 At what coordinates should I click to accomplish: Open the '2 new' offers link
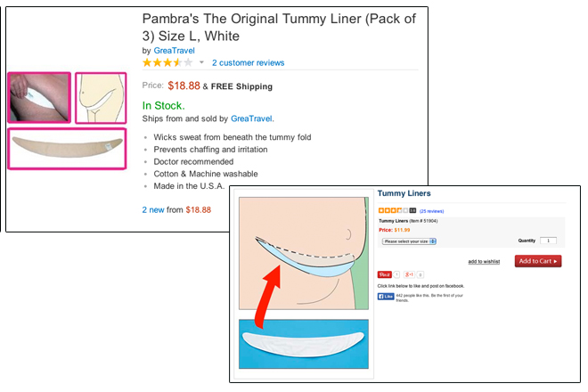153,209
